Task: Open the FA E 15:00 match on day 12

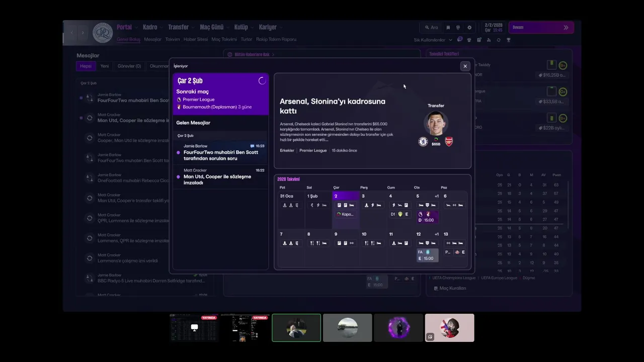Action: coord(427,255)
